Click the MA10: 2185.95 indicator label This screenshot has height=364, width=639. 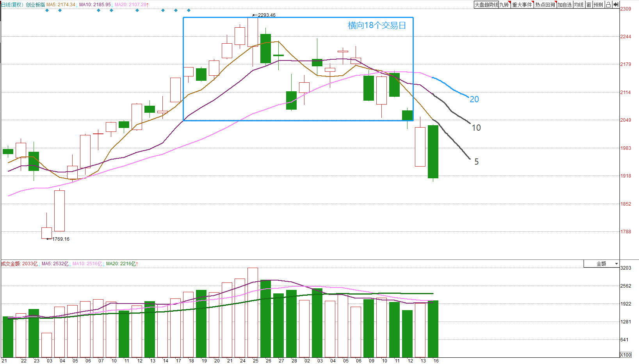95,5
